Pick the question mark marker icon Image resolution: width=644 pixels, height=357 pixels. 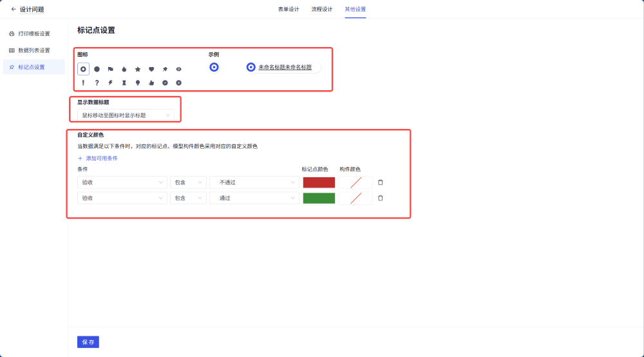[x=97, y=82]
